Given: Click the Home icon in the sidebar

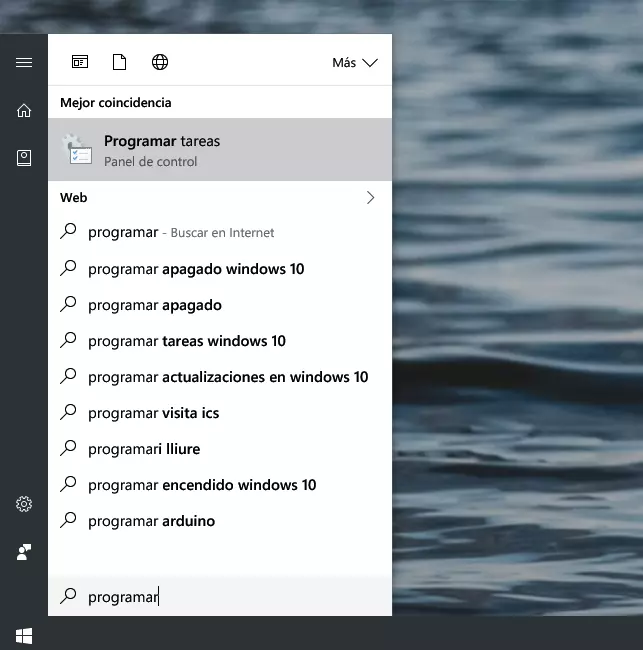Looking at the screenshot, I should (x=24, y=110).
